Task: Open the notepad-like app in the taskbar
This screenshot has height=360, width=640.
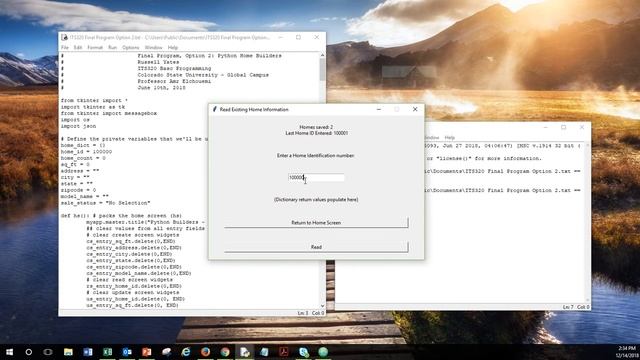Action: (264, 351)
